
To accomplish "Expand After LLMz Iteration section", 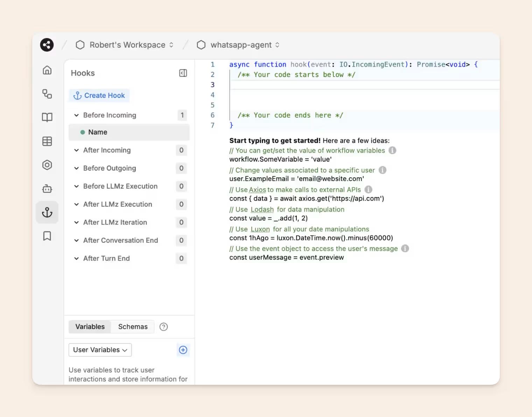I will coord(76,222).
